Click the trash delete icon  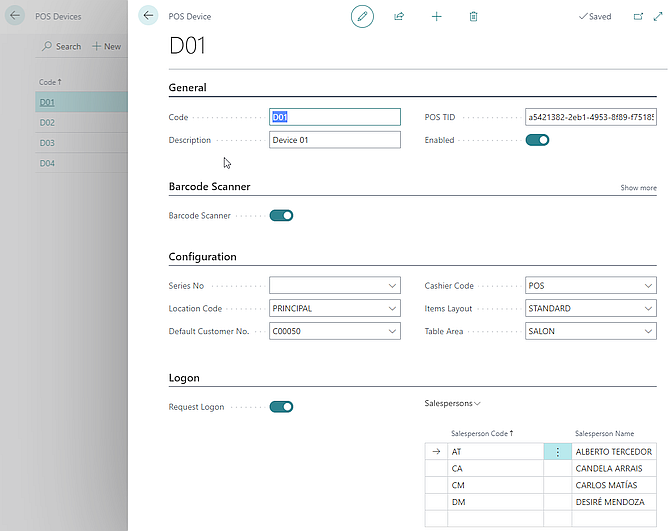(x=473, y=16)
